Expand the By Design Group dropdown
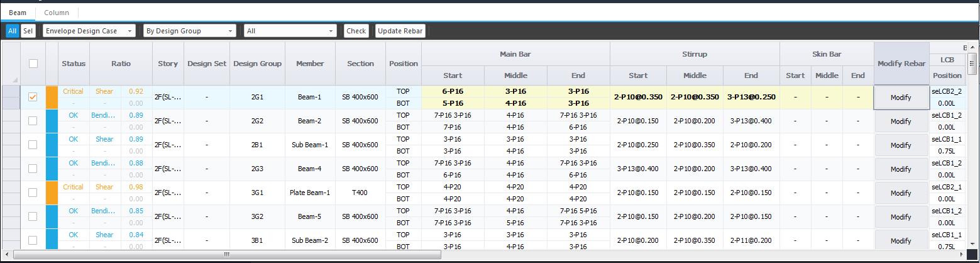Viewport: 980px width, 263px height. click(189, 31)
